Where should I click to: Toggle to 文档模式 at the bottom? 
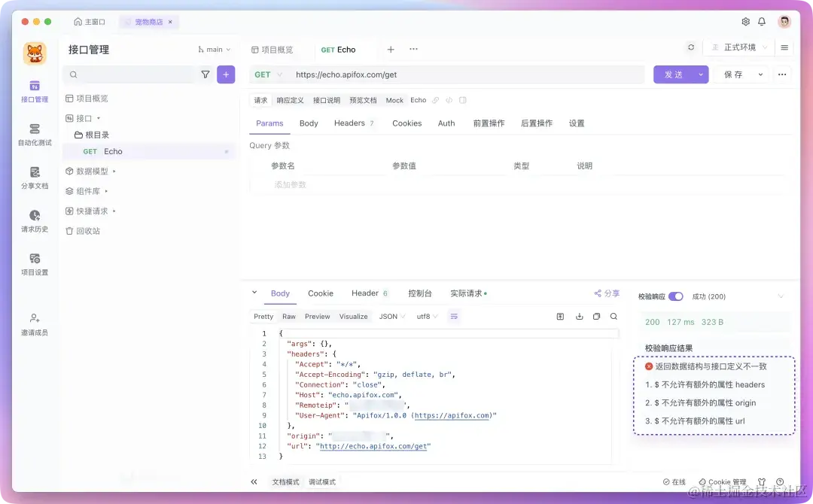[284, 481]
